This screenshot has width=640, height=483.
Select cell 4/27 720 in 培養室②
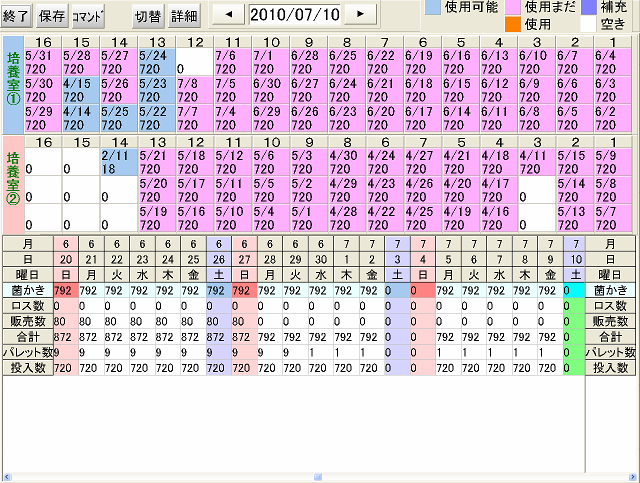point(422,162)
